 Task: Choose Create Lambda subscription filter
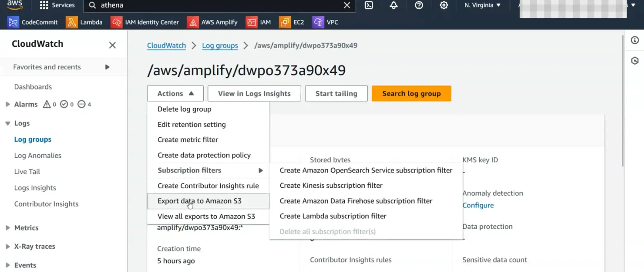pyautogui.click(x=366, y=216)
